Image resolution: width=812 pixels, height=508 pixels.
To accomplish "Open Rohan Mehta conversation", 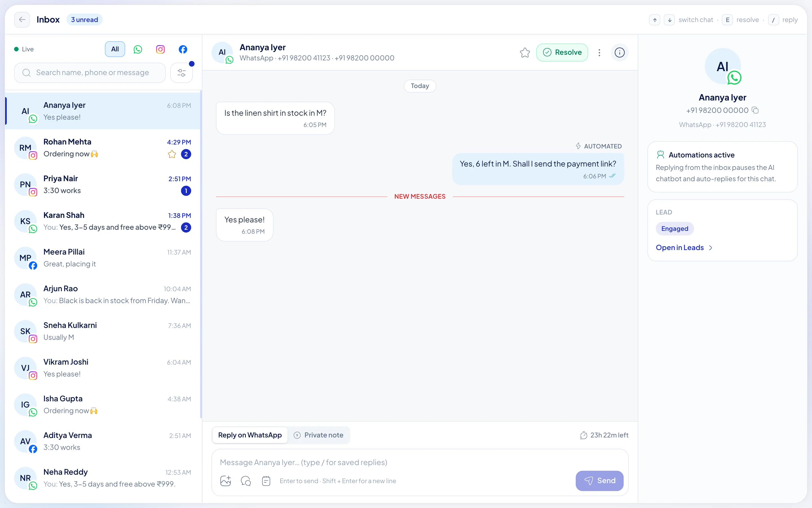I will click(x=103, y=148).
